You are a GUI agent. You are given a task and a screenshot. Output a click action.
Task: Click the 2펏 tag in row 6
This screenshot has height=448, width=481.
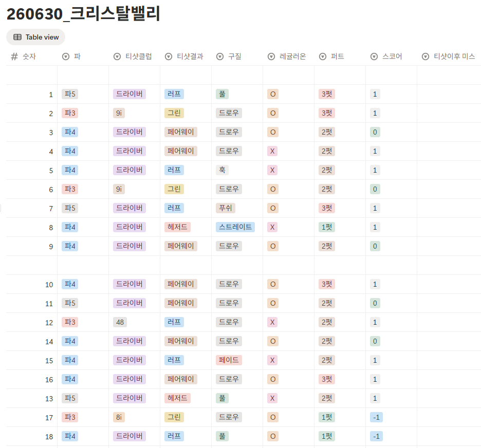click(327, 189)
